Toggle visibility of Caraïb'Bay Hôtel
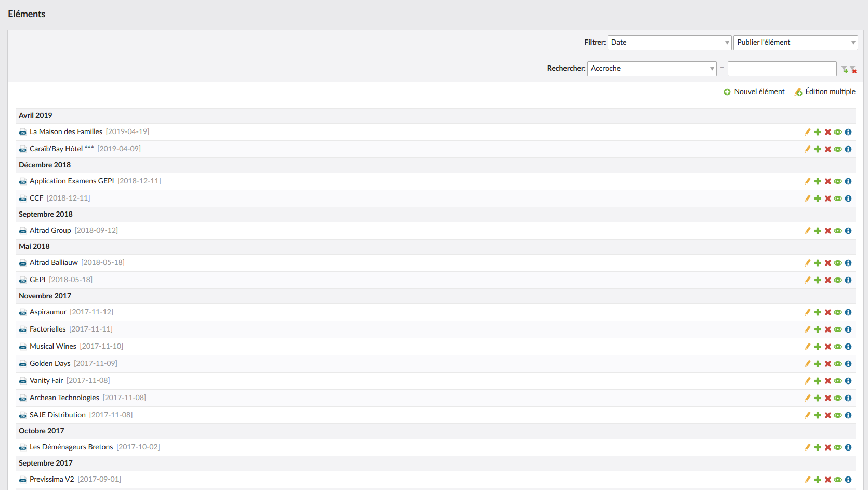Viewport: 868px width, 490px height. point(838,149)
